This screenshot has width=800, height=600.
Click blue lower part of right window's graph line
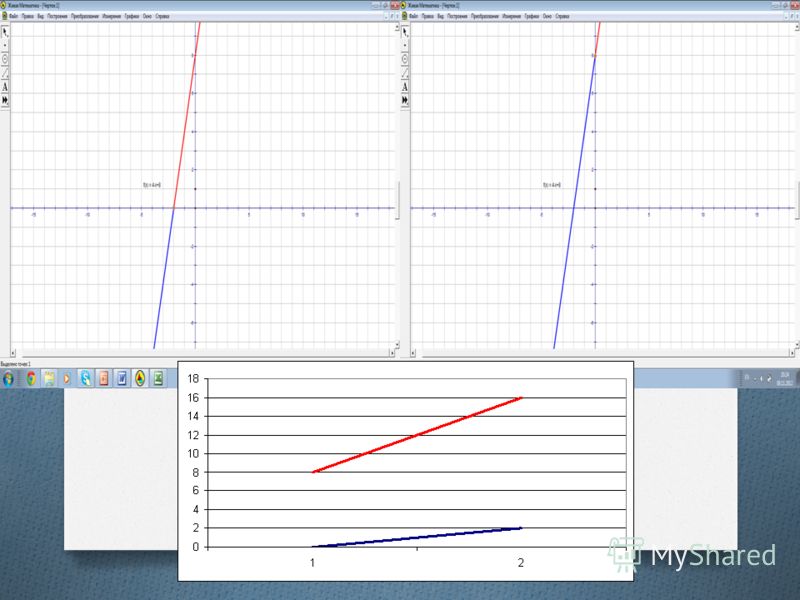[x=574, y=202]
